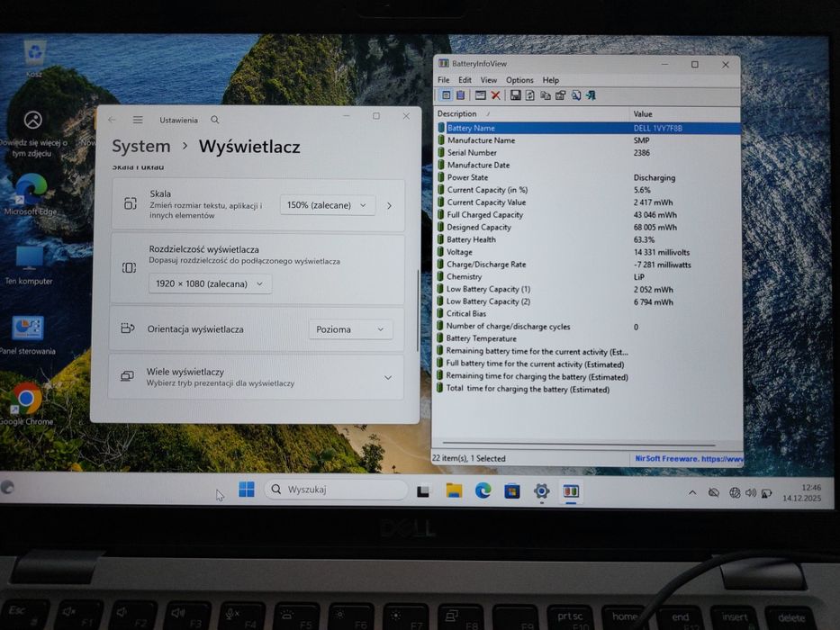The image size is (840, 630).
Task: Select the Battery Health row
Action: tap(588, 239)
